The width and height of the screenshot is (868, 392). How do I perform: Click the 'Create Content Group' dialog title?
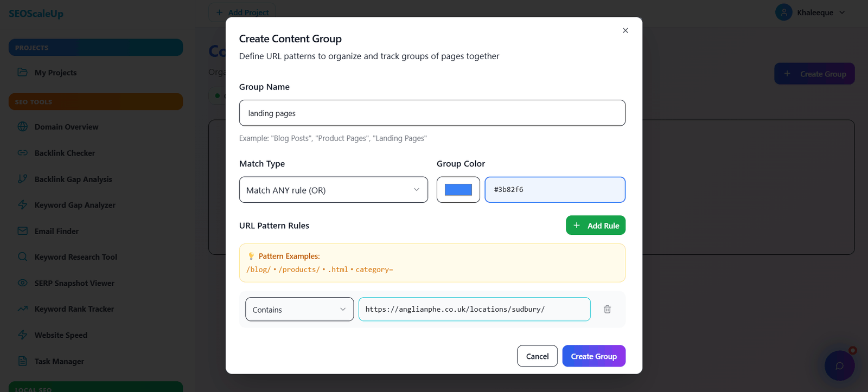(290, 38)
